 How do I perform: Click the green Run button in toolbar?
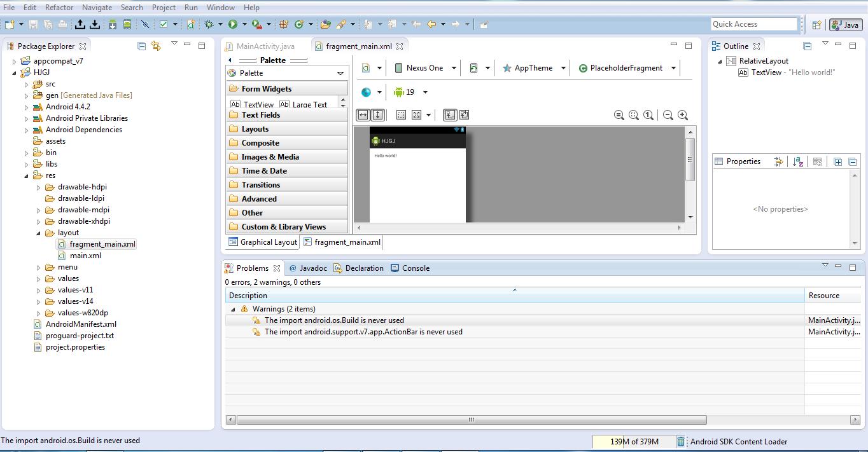pos(233,24)
